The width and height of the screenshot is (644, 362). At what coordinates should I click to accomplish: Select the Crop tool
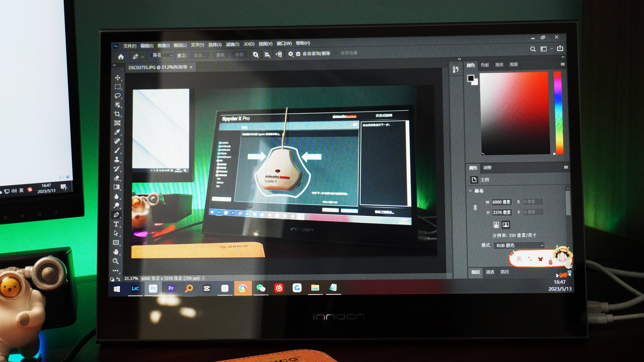click(117, 114)
